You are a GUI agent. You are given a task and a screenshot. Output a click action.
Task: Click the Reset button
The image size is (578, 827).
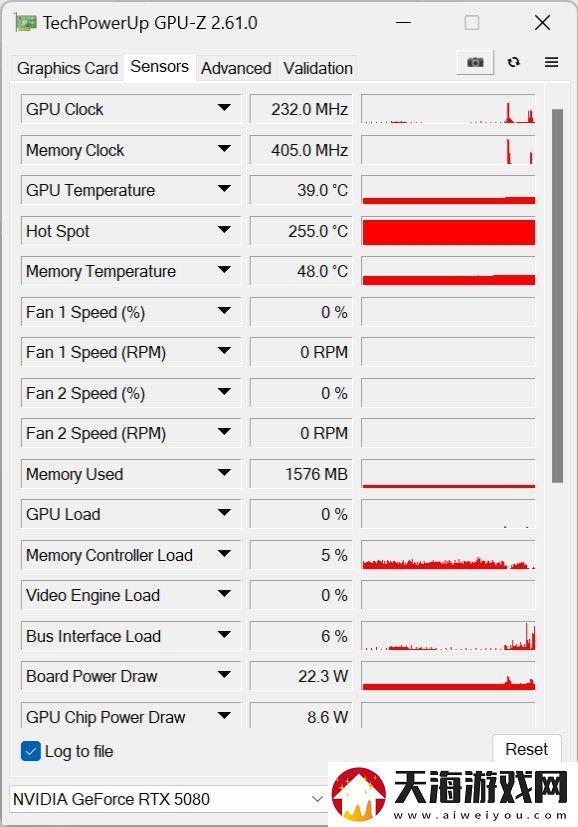526,749
